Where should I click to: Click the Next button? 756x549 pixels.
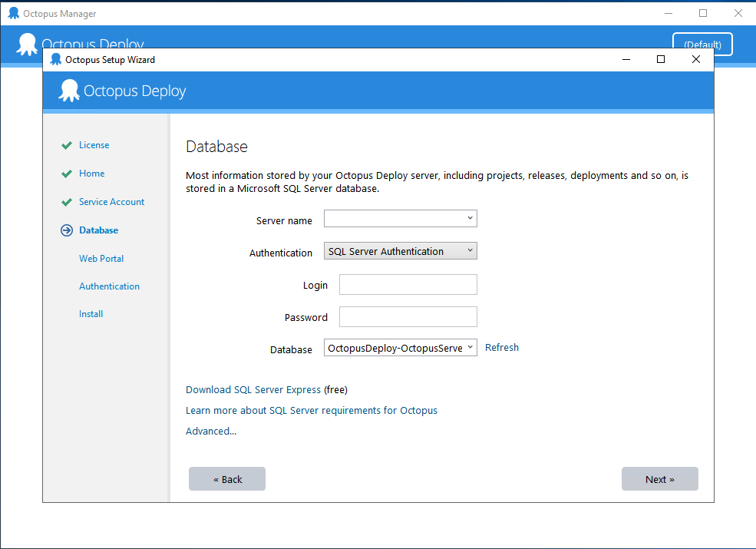coord(659,479)
